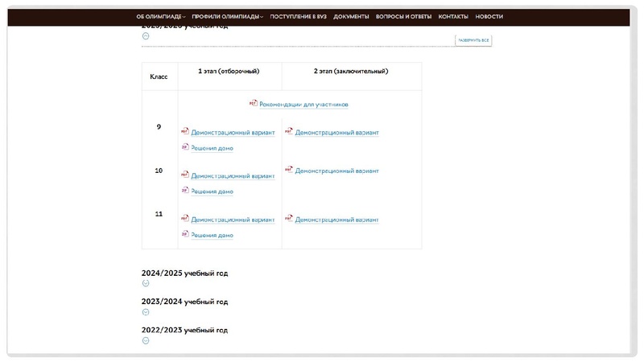The height and width of the screenshot is (362, 644).
Task: Click ZIP icon for grade 11 Решения демо
Action: click(x=184, y=234)
